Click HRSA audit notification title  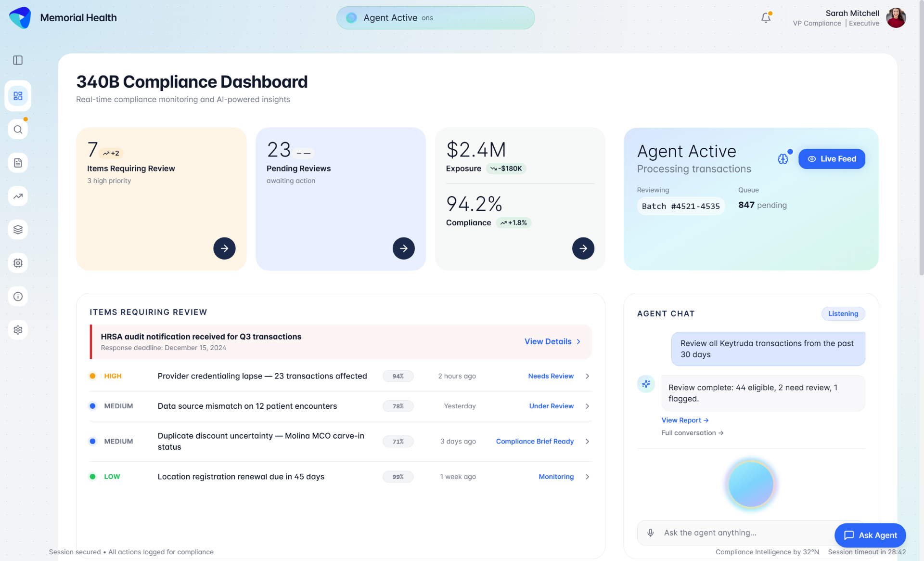[201, 337]
